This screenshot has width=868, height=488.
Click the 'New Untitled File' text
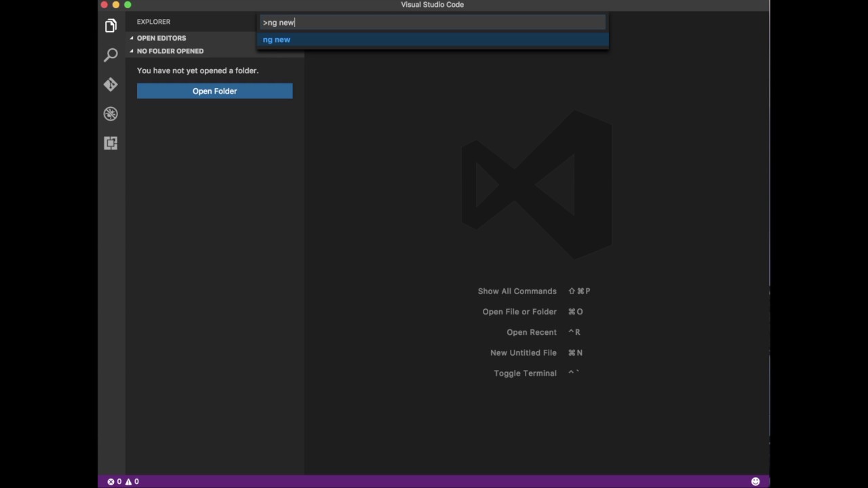pyautogui.click(x=524, y=352)
